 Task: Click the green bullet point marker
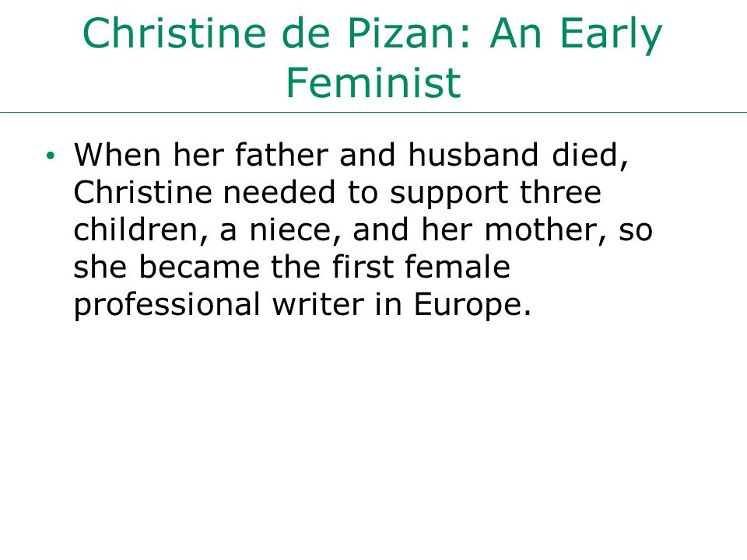coord(51,156)
